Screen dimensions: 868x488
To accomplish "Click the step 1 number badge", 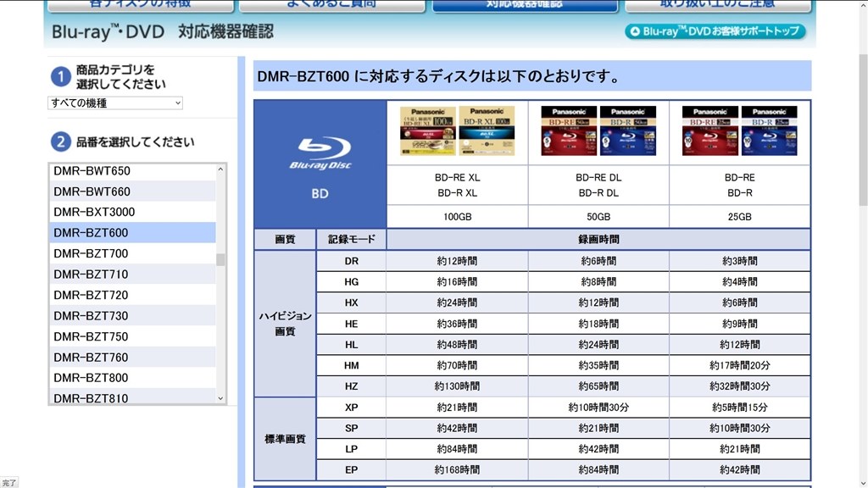I will click(x=61, y=77).
